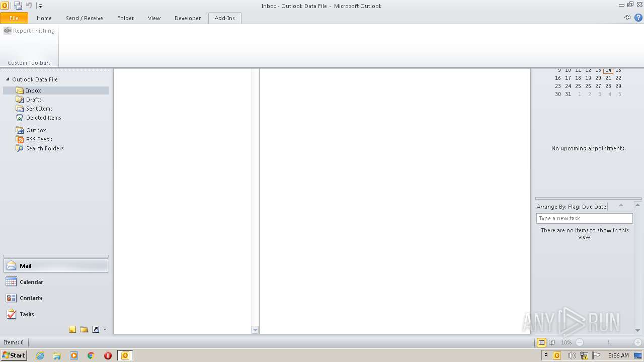Screen dimensions: 644x362
Task: Switch to the Calendar module
Action: coord(56,282)
